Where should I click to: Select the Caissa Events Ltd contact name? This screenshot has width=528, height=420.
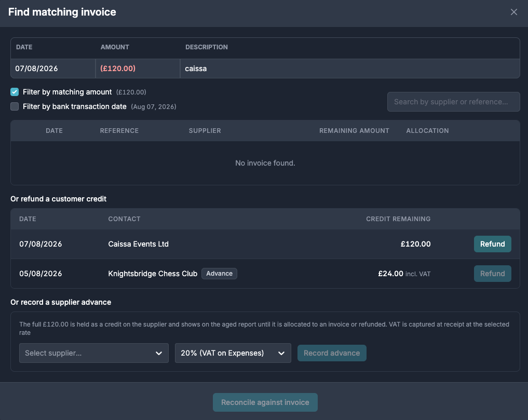pos(139,244)
